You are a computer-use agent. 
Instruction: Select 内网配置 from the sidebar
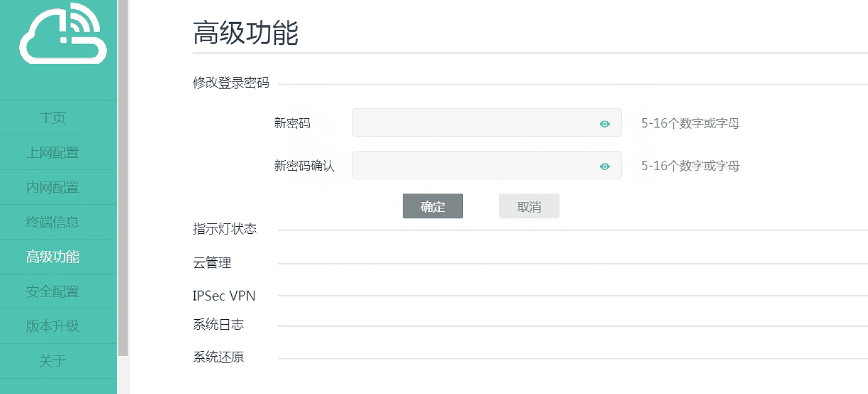point(53,188)
